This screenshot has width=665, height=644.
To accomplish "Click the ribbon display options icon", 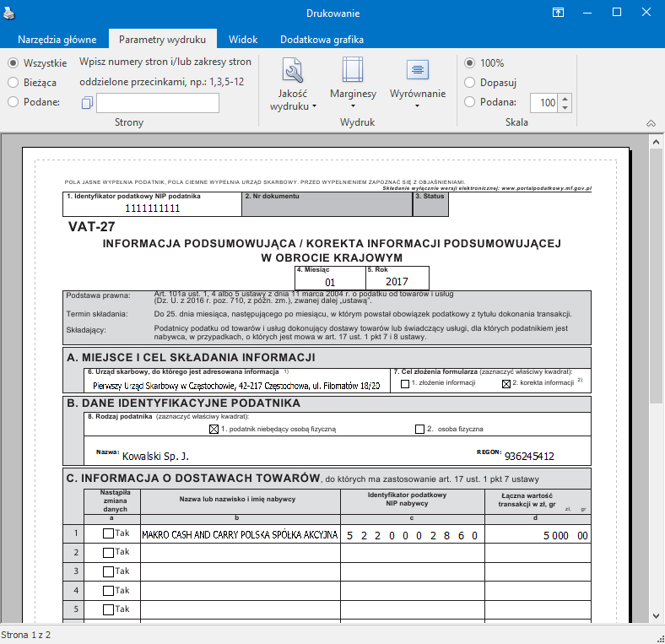I will click(x=558, y=13).
